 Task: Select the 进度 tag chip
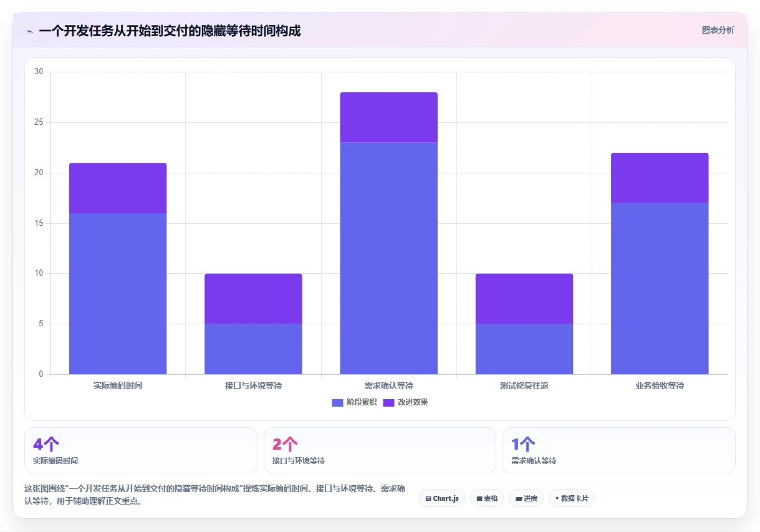click(x=526, y=498)
